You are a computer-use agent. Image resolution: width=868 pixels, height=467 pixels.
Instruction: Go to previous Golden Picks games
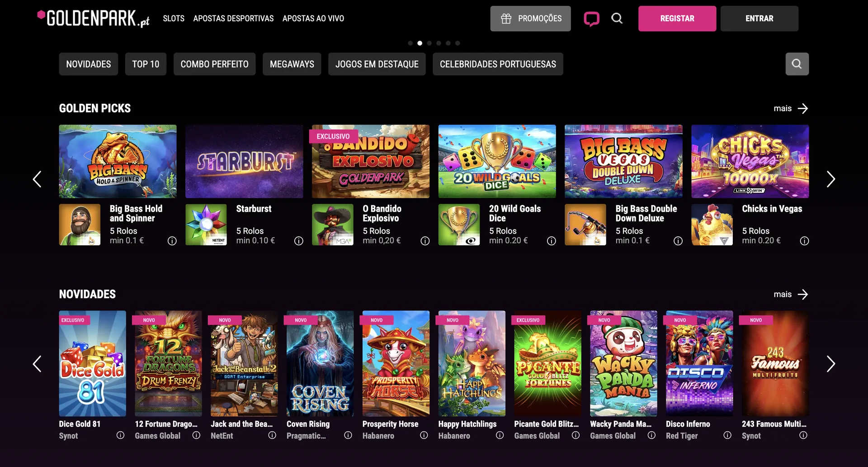(37, 179)
